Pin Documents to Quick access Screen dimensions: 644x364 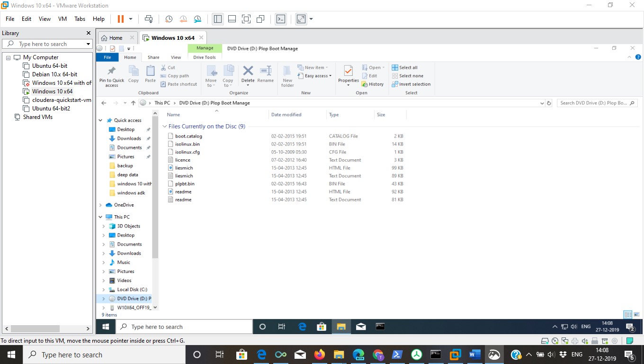148,147
